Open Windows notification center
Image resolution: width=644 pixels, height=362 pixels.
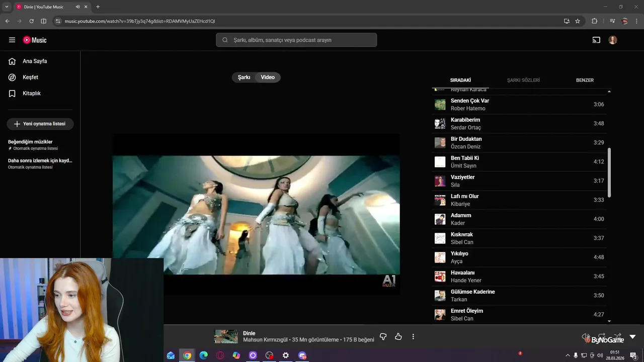click(633, 355)
